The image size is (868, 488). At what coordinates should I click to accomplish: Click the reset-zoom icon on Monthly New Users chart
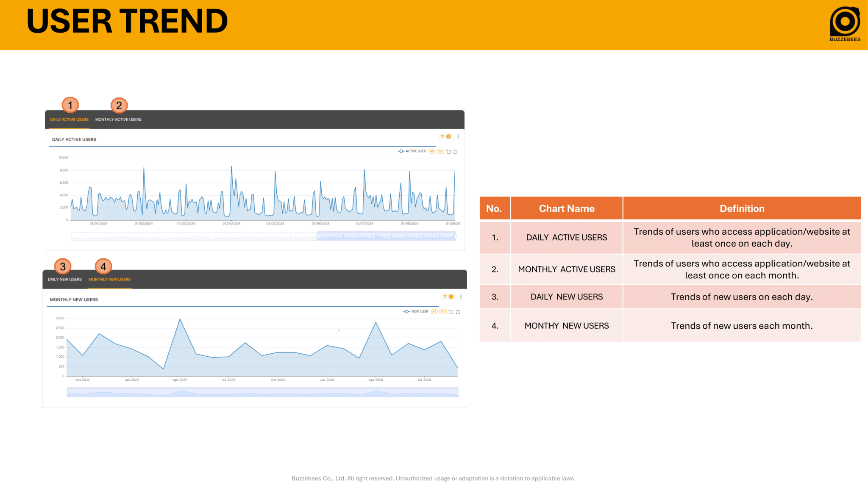pos(458,312)
